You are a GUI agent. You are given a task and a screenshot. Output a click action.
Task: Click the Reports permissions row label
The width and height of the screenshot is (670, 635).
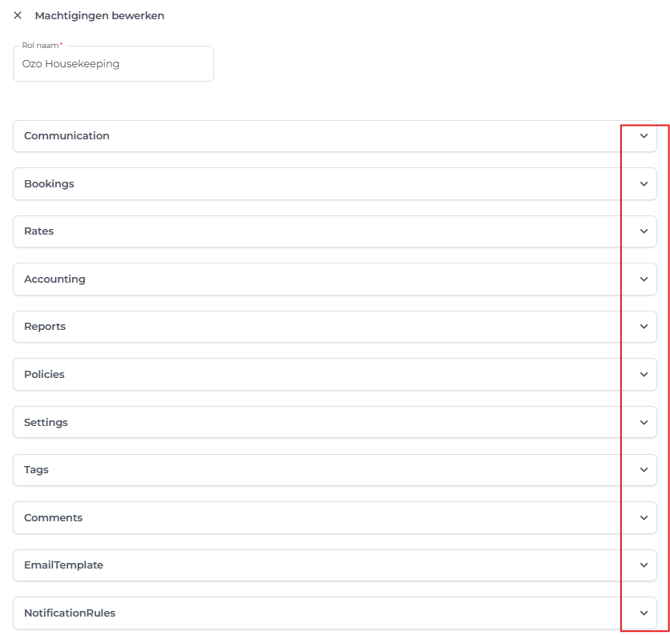(x=45, y=327)
